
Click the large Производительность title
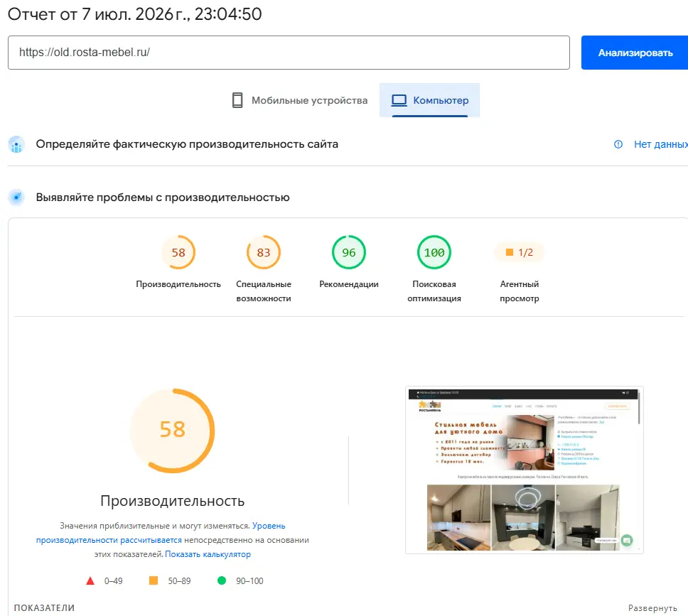click(x=173, y=501)
